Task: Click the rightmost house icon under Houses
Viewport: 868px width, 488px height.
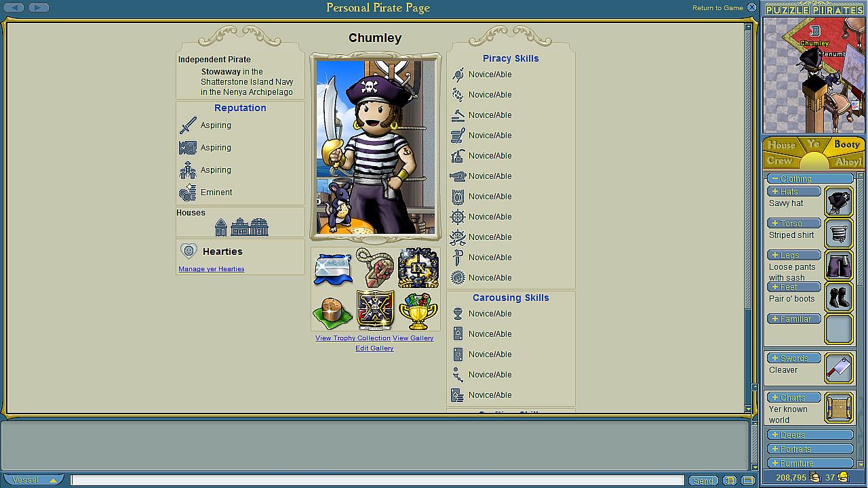Action: coord(260,227)
